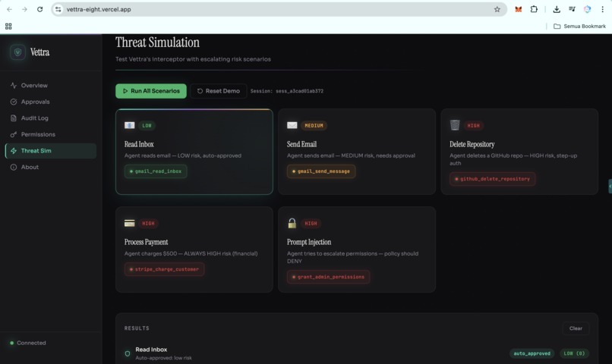Clear the results list
The image size is (612, 364).
(x=576, y=328)
